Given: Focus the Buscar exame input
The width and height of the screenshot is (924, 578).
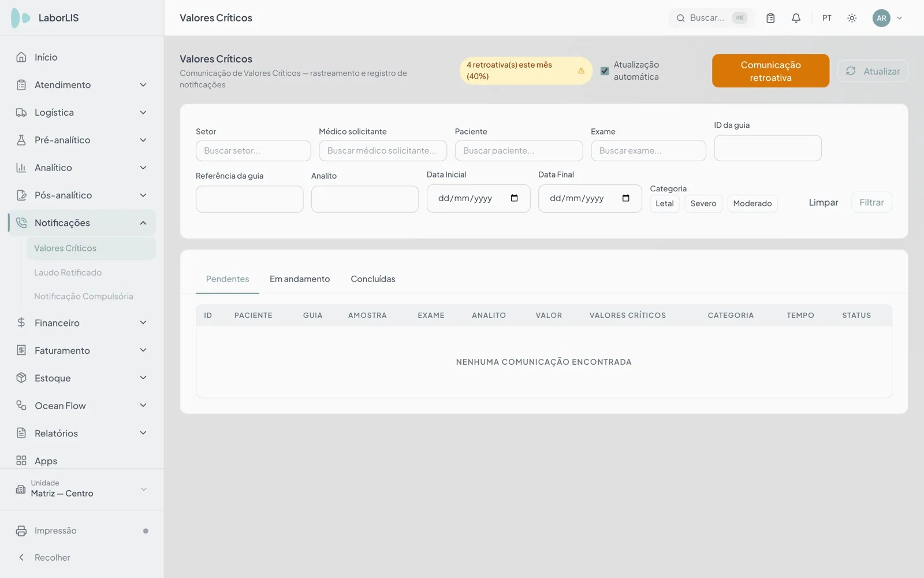Looking at the screenshot, I should coord(648,151).
